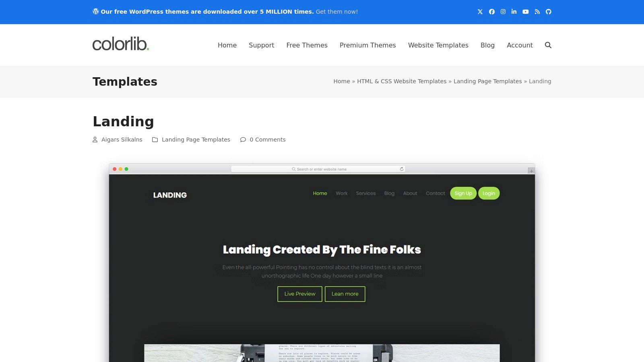Click the Colorlib logo
The width and height of the screenshot is (644, 362).
click(121, 44)
